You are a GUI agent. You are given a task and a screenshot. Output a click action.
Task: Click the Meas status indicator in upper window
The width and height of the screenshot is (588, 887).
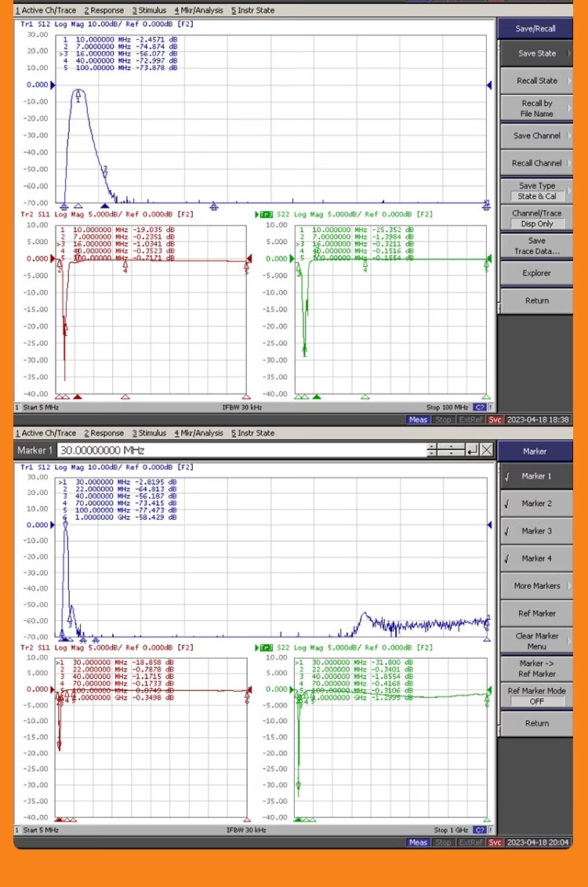(x=418, y=420)
